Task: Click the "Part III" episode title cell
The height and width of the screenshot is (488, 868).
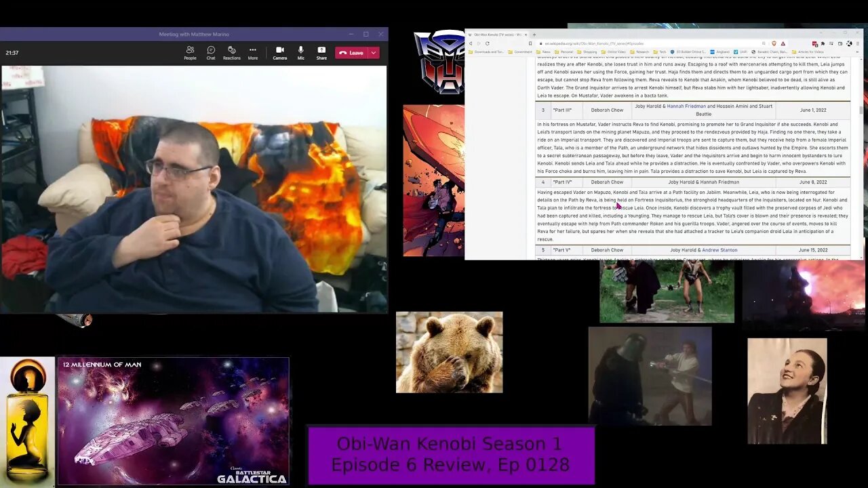Action: pyautogui.click(x=562, y=110)
